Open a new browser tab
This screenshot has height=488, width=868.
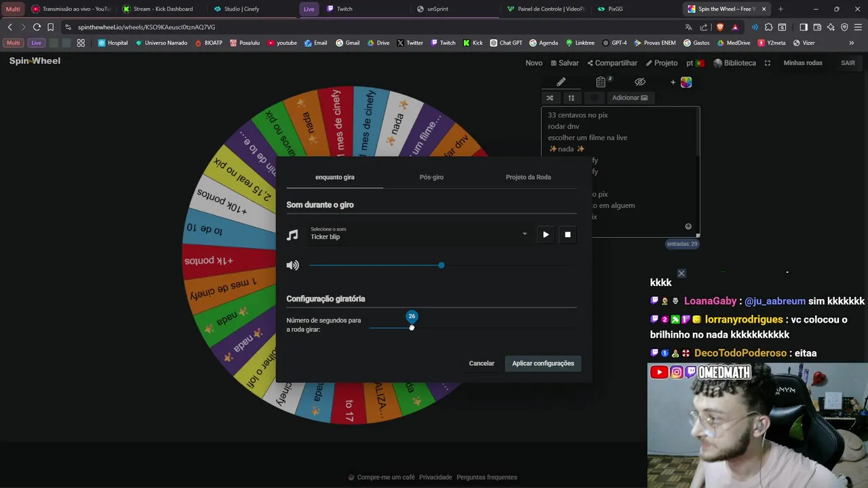tap(781, 9)
